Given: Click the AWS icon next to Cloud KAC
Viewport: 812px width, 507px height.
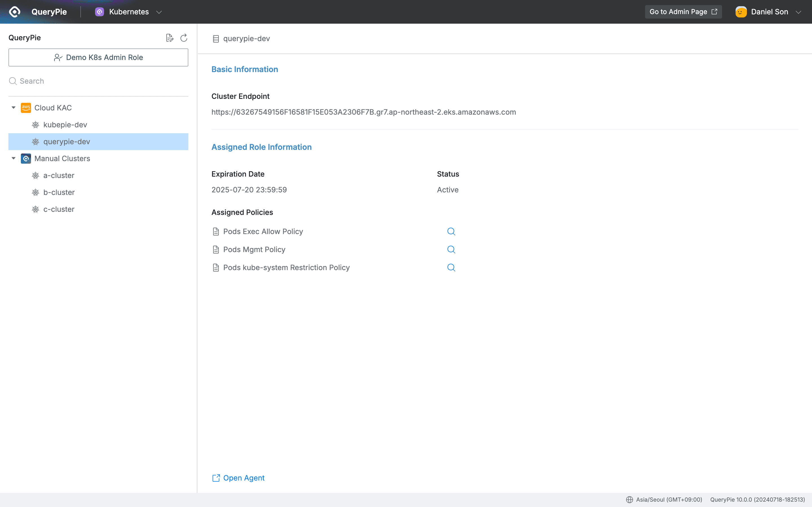Looking at the screenshot, I should (x=26, y=108).
